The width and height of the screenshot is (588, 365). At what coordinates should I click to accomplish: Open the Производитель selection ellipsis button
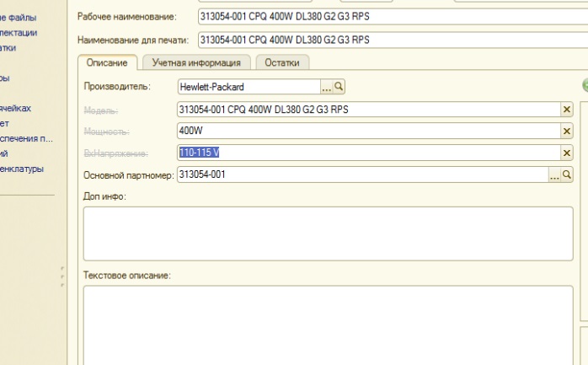click(327, 87)
